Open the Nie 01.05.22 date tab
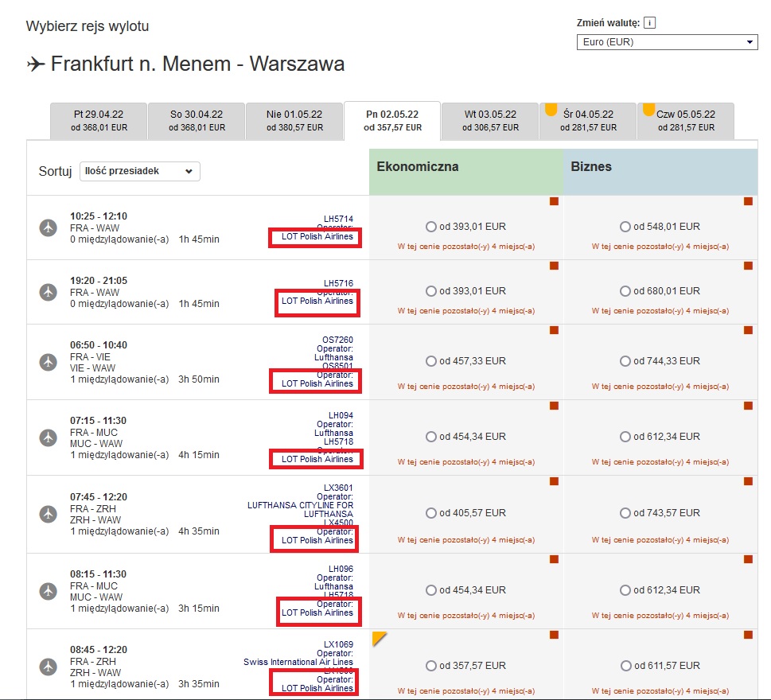771x700 pixels. pyautogui.click(x=294, y=121)
